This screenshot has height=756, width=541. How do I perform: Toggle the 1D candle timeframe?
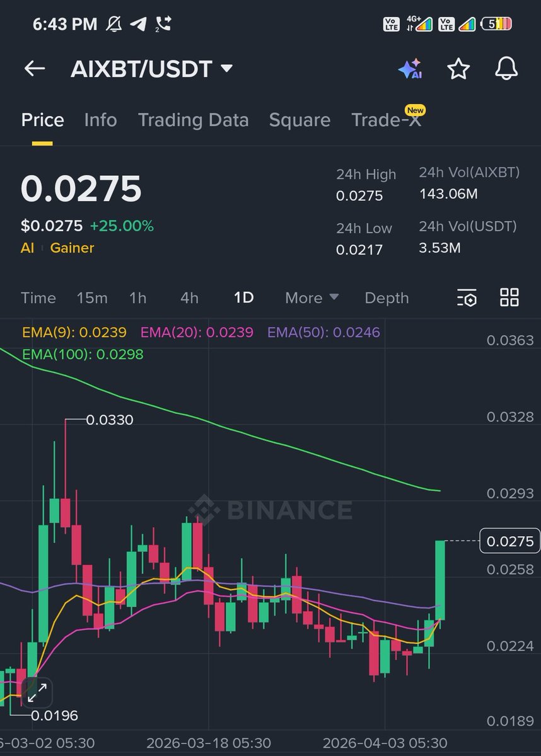click(243, 298)
